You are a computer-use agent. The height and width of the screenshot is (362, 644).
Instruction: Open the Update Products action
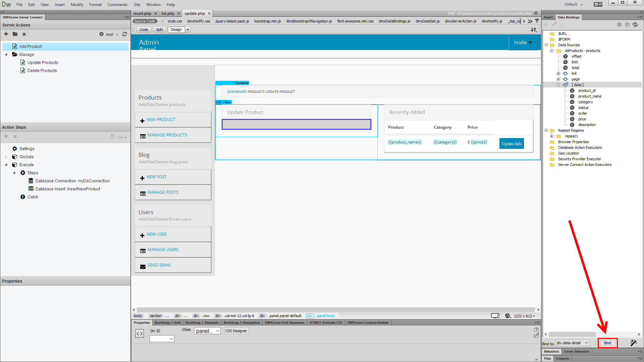[x=43, y=63]
